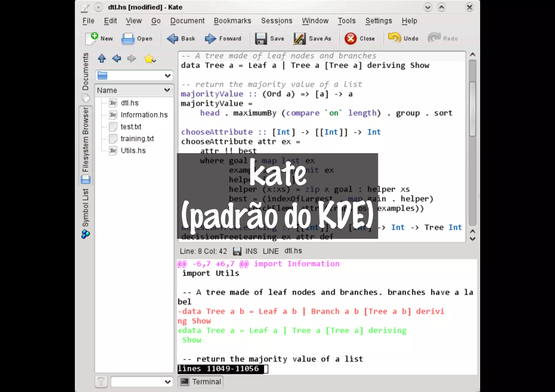Click the editor scroll down arrow at bottom
The width and height of the screenshot is (555, 392).
pos(473,239)
